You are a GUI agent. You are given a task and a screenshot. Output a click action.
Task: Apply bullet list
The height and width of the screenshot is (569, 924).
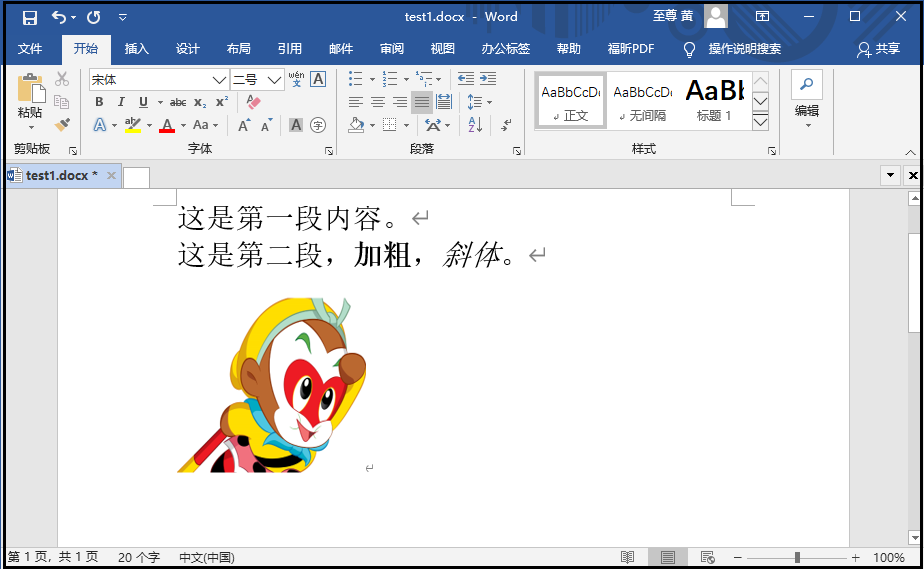pos(356,78)
